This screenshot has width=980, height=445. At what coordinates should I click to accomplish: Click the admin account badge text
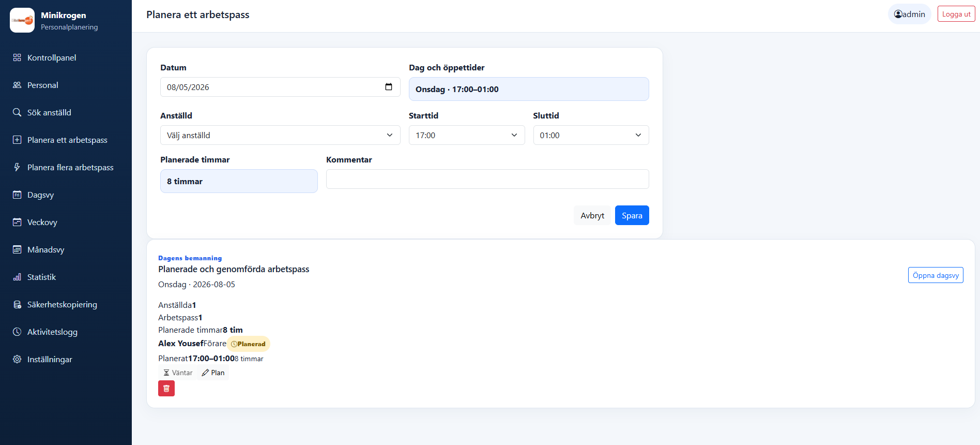point(914,14)
